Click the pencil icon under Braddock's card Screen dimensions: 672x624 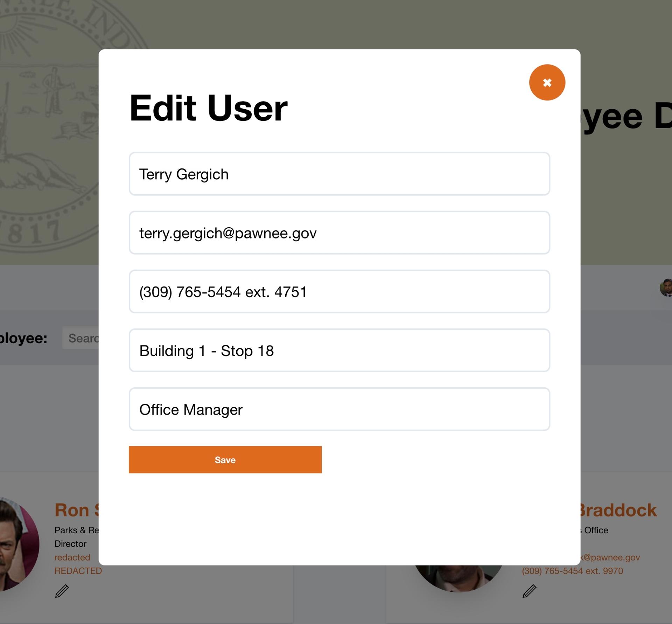529,591
